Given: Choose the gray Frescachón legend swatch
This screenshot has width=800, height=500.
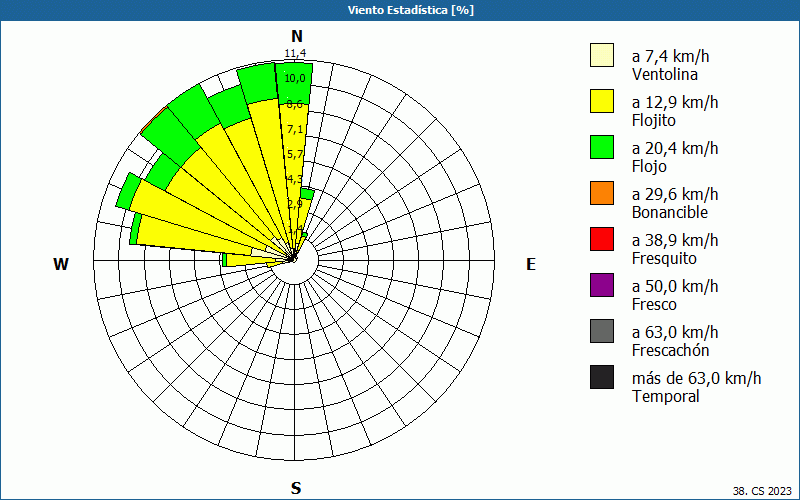Looking at the screenshot, I should click(x=602, y=331).
